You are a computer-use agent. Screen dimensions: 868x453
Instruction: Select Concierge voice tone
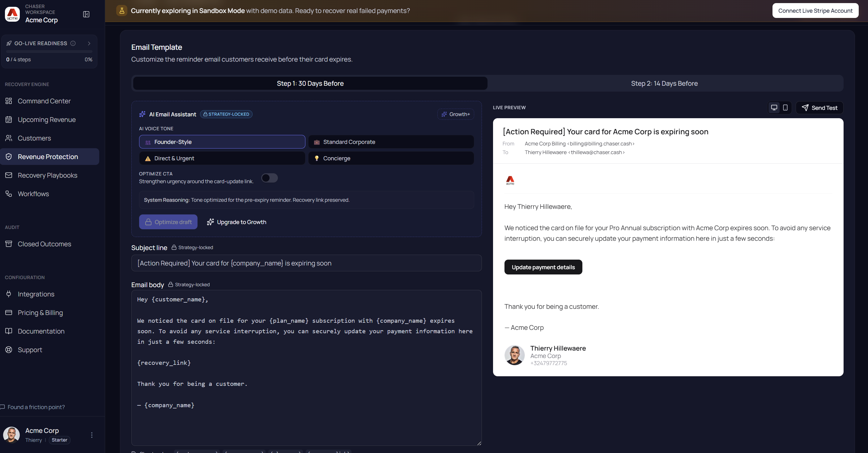(391, 158)
